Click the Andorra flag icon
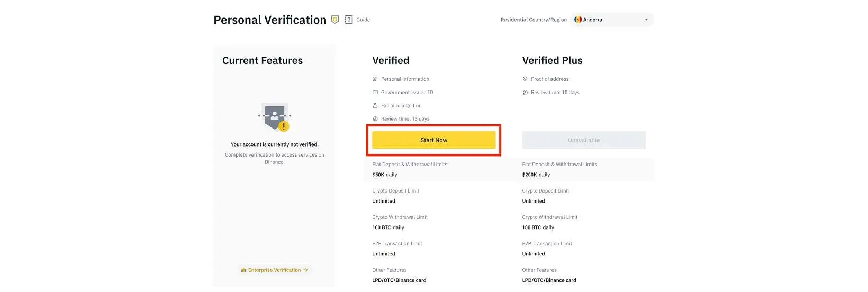 (578, 20)
